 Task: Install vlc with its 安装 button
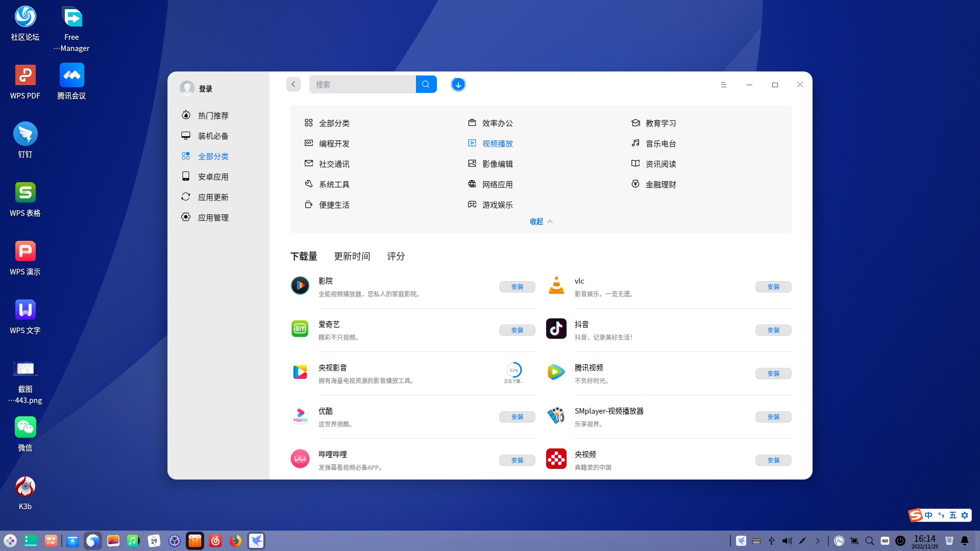pyautogui.click(x=773, y=287)
